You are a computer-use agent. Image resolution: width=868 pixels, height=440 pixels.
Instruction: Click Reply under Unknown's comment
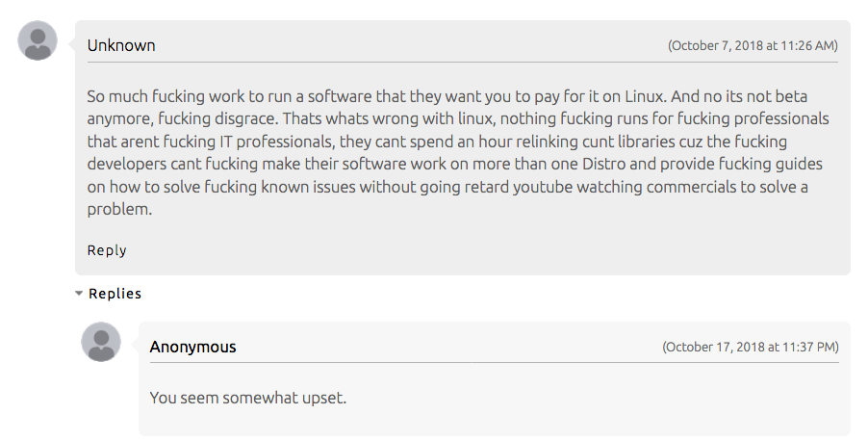tap(107, 250)
